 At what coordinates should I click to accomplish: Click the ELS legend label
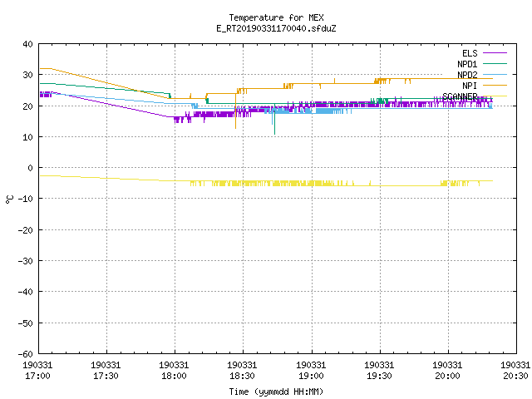click(470, 53)
